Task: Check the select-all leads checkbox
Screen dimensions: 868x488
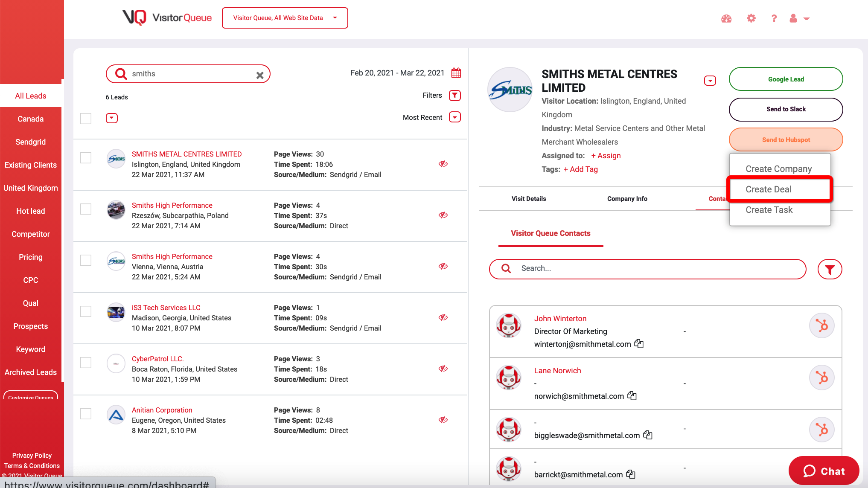Action: 86,118
